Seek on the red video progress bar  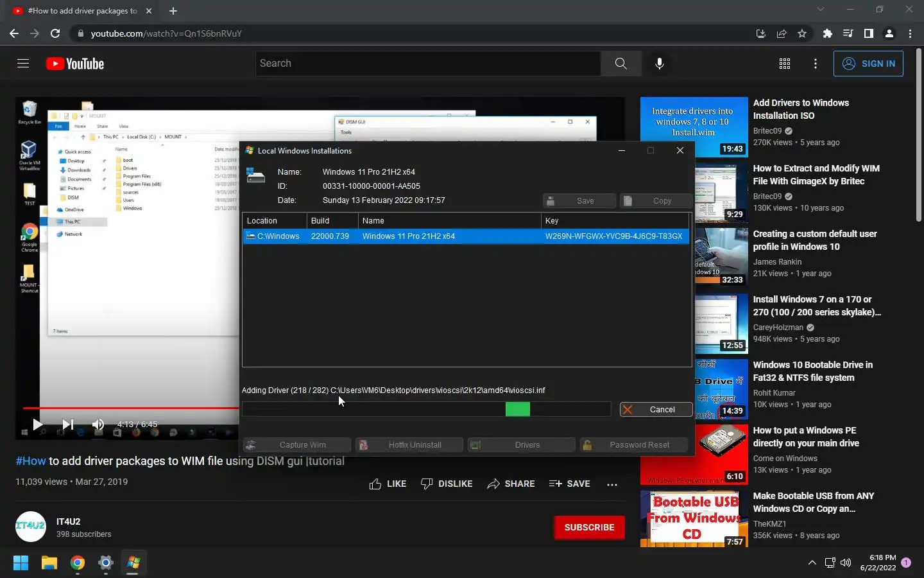131,408
